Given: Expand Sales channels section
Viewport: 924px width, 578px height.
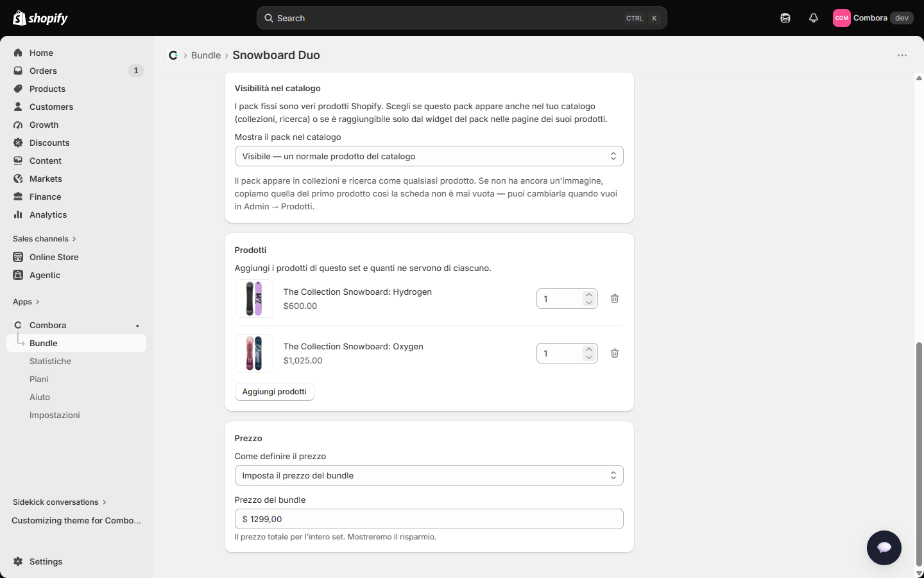Looking at the screenshot, I should (44, 239).
